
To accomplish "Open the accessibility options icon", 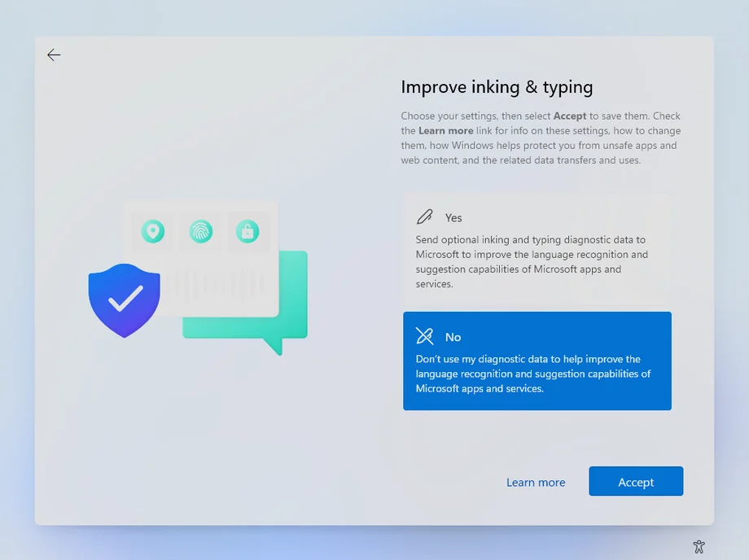I will [x=699, y=546].
